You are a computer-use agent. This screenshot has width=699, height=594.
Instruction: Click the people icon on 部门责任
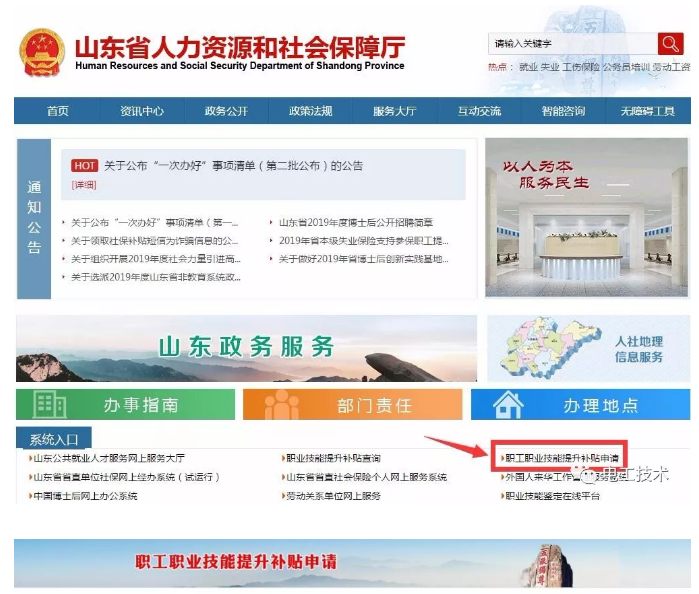pyautogui.click(x=281, y=405)
